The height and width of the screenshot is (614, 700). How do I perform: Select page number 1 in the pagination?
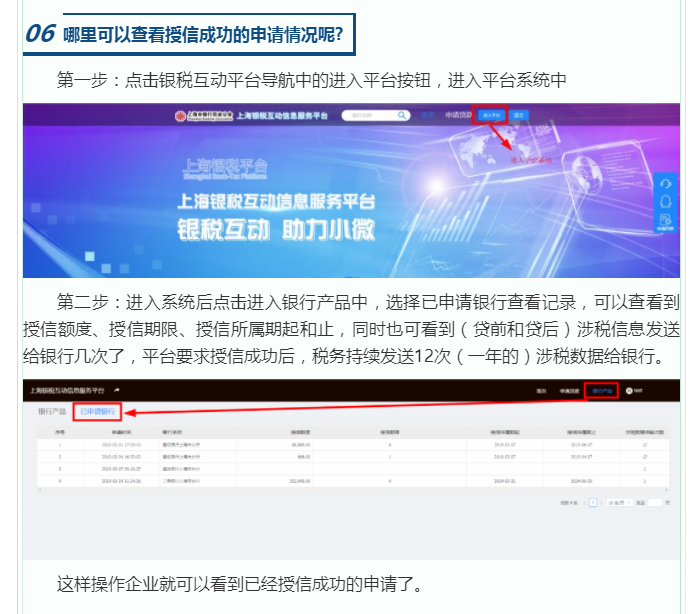pos(593,502)
